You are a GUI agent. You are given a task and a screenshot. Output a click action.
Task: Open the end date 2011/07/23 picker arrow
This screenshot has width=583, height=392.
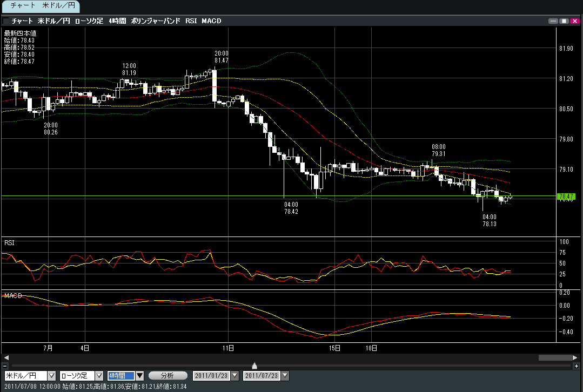(x=285, y=375)
